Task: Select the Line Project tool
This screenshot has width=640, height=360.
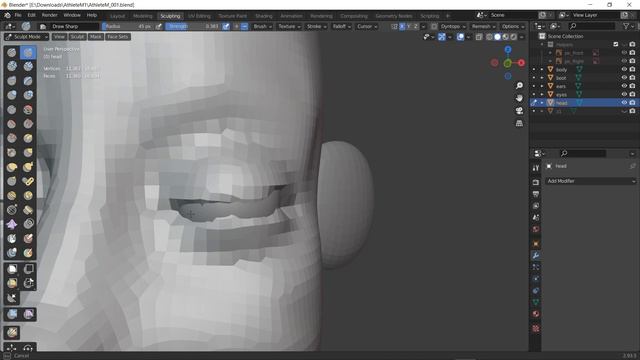Action: tap(12, 298)
